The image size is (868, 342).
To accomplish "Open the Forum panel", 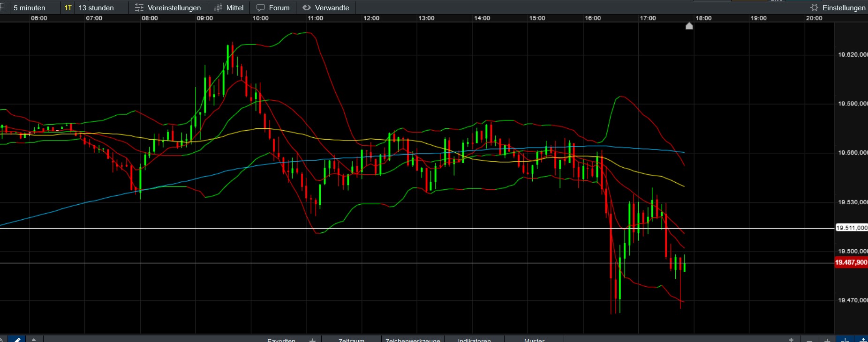I will click(273, 8).
